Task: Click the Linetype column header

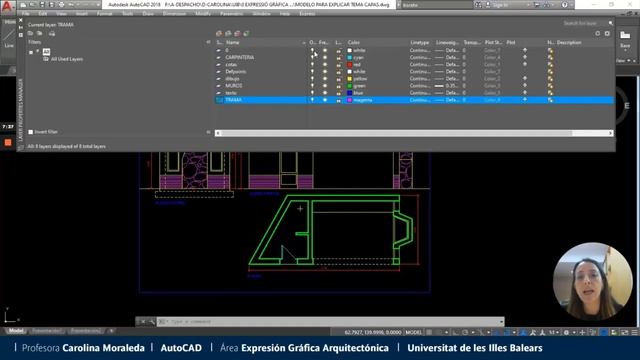Action: click(x=420, y=42)
